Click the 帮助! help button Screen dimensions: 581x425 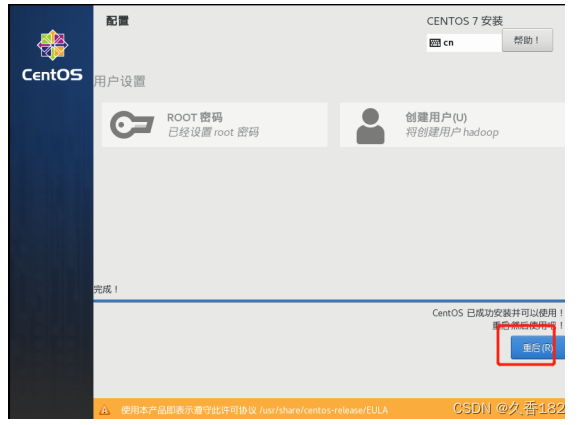527,40
